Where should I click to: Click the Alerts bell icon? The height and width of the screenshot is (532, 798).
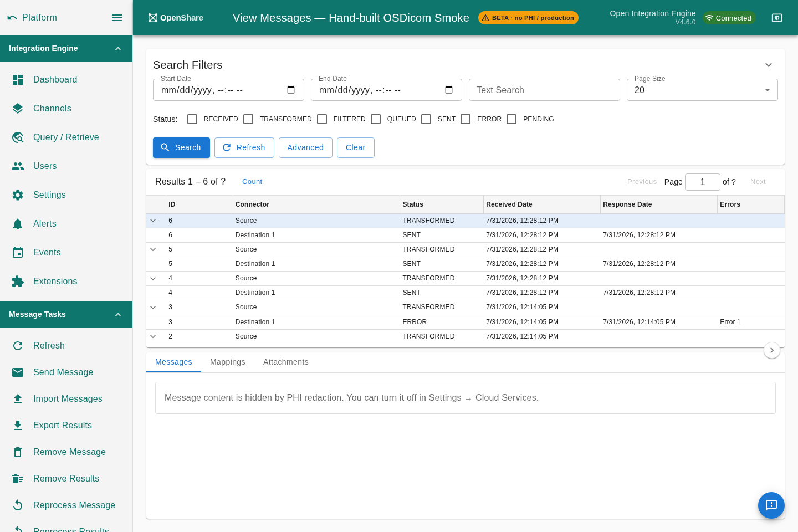point(18,224)
